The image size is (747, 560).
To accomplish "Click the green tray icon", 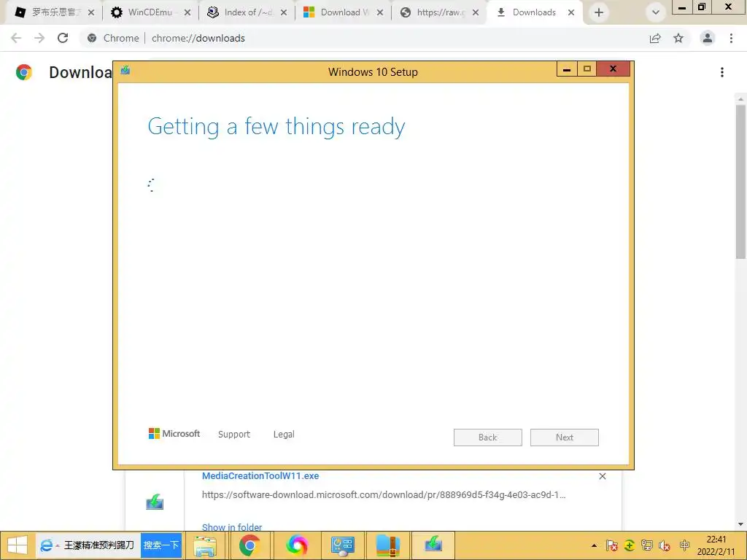I will click(x=630, y=545).
